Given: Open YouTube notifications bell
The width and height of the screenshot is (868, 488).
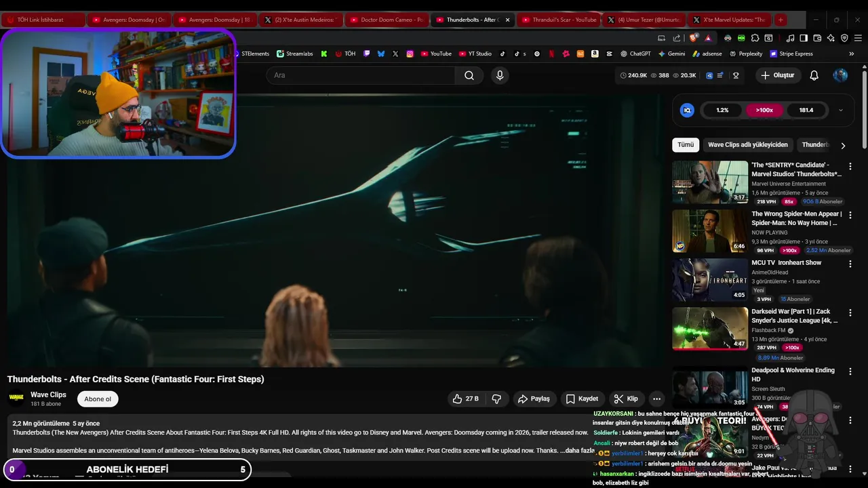Looking at the screenshot, I should click(x=814, y=75).
